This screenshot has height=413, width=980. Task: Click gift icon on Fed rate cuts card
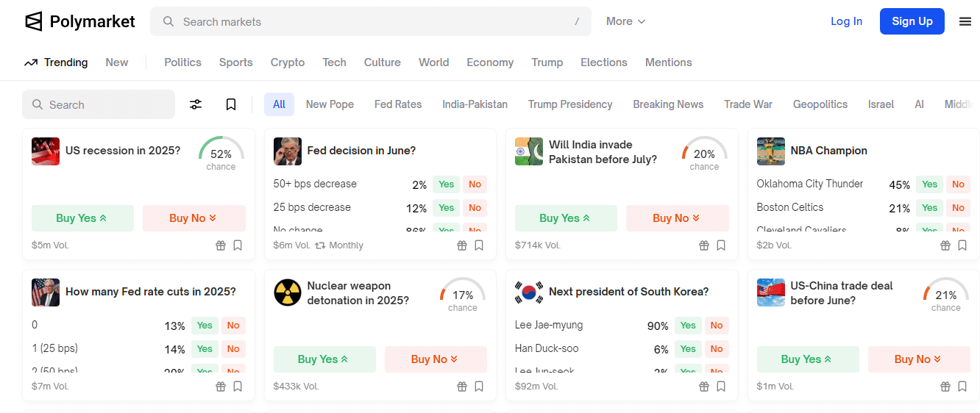(221, 387)
